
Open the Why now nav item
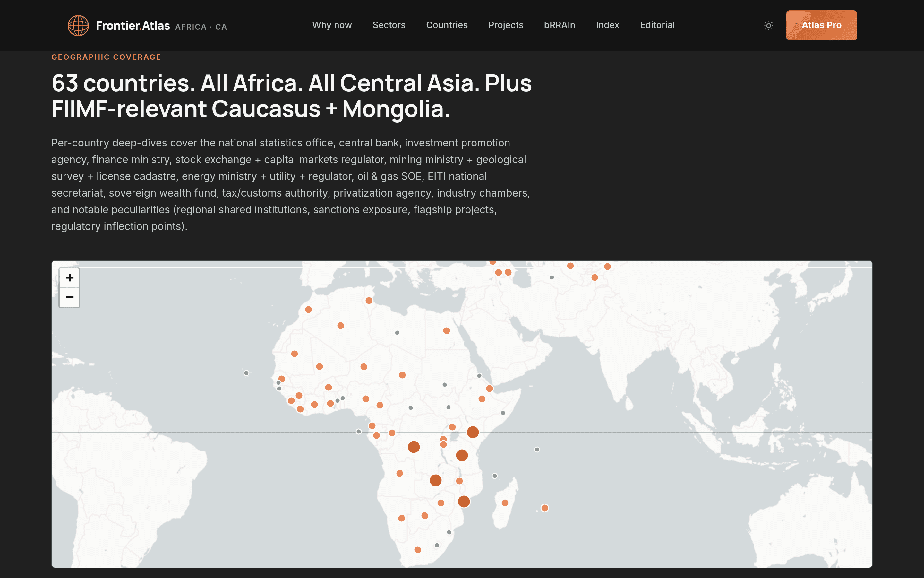[x=332, y=25]
